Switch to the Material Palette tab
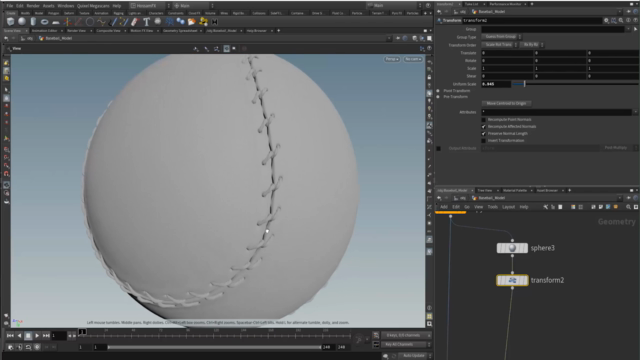Screen dimensions: 640x360 click(515, 190)
